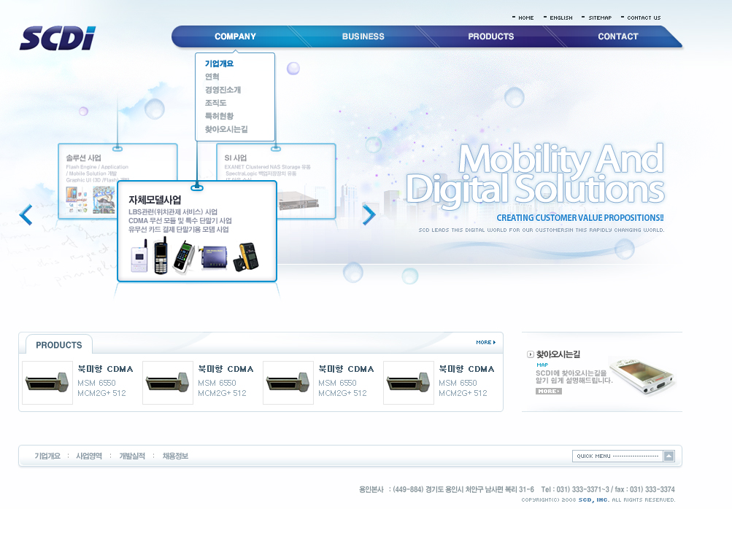Click the white phone image in directions banner

[x=642, y=375]
